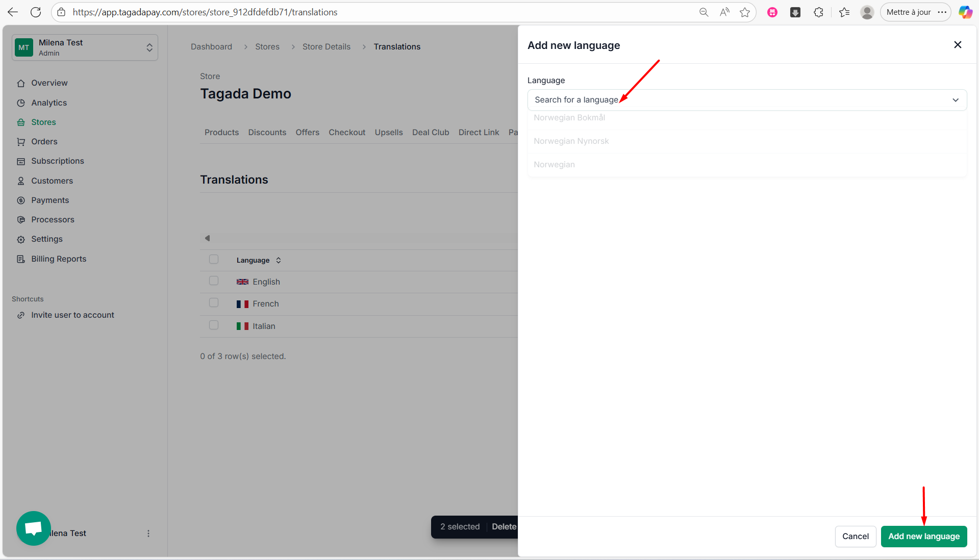This screenshot has height=560, width=979.
Task: Select the plain Norwegian option
Action: 747,165
